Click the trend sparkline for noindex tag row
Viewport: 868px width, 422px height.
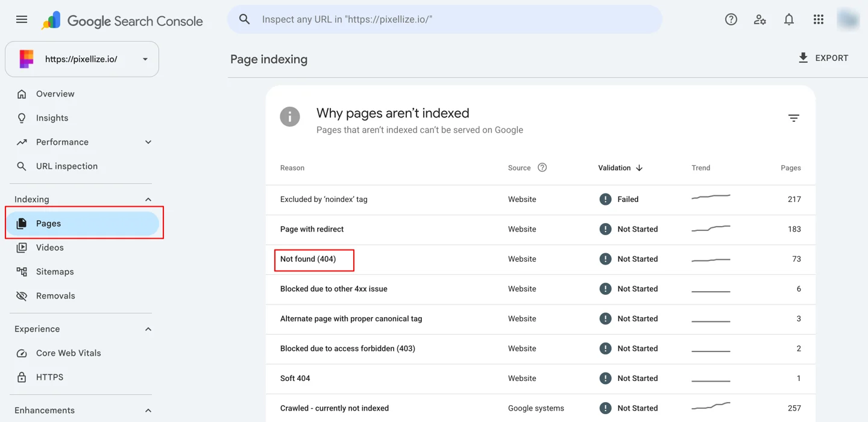click(711, 197)
